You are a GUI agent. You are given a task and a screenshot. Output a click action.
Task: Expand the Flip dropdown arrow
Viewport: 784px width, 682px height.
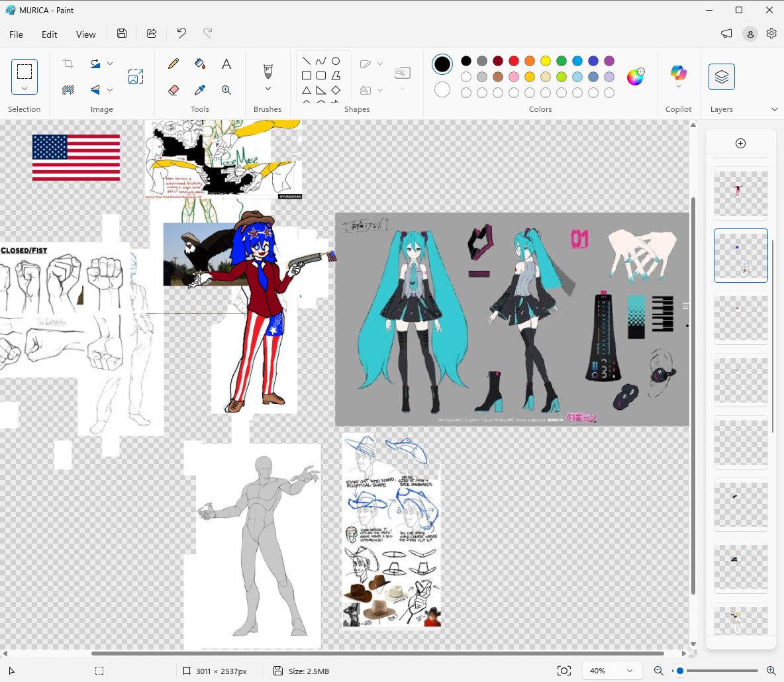(x=110, y=90)
